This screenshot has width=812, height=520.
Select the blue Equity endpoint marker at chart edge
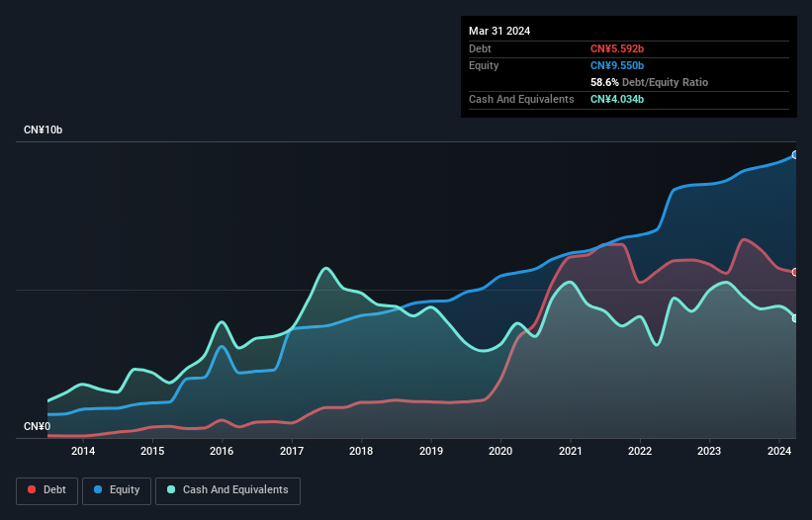[x=795, y=154]
